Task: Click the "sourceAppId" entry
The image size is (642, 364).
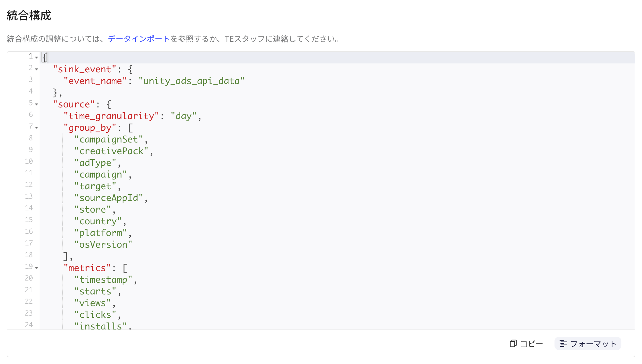Action: pyautogui.click(x=109, y=198)
